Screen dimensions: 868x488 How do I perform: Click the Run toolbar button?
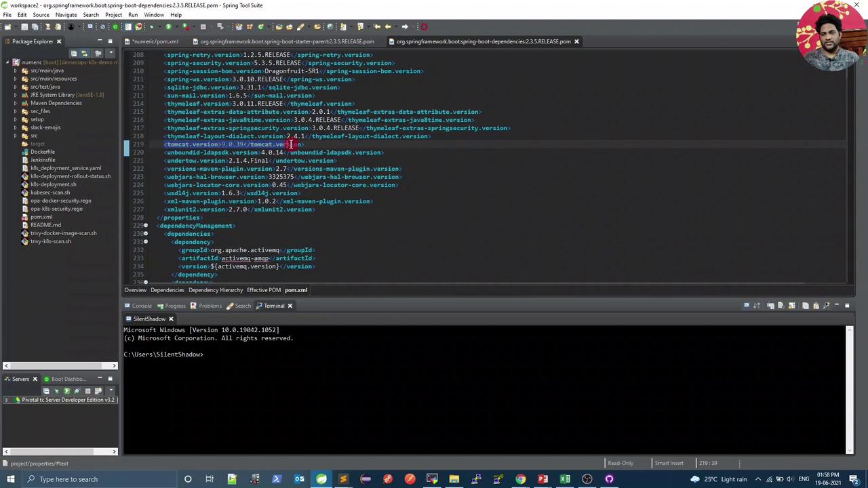168,27
